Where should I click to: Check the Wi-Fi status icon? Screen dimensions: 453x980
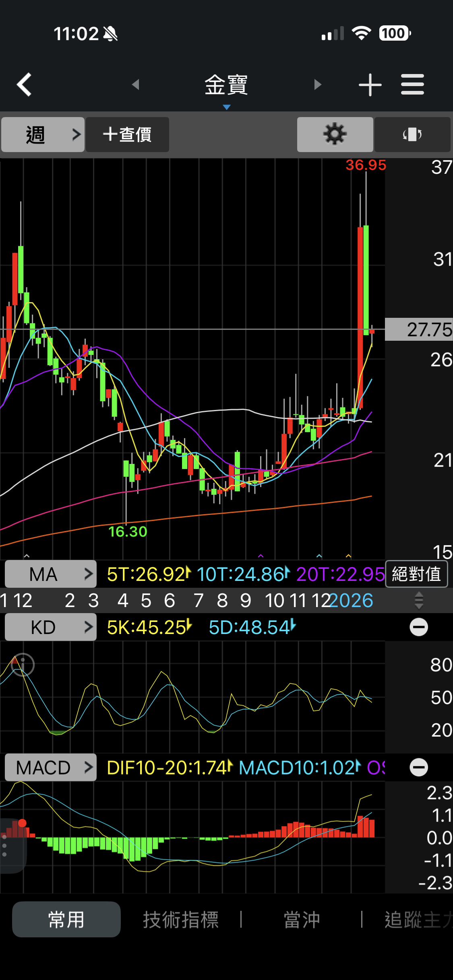coord(361,33)
